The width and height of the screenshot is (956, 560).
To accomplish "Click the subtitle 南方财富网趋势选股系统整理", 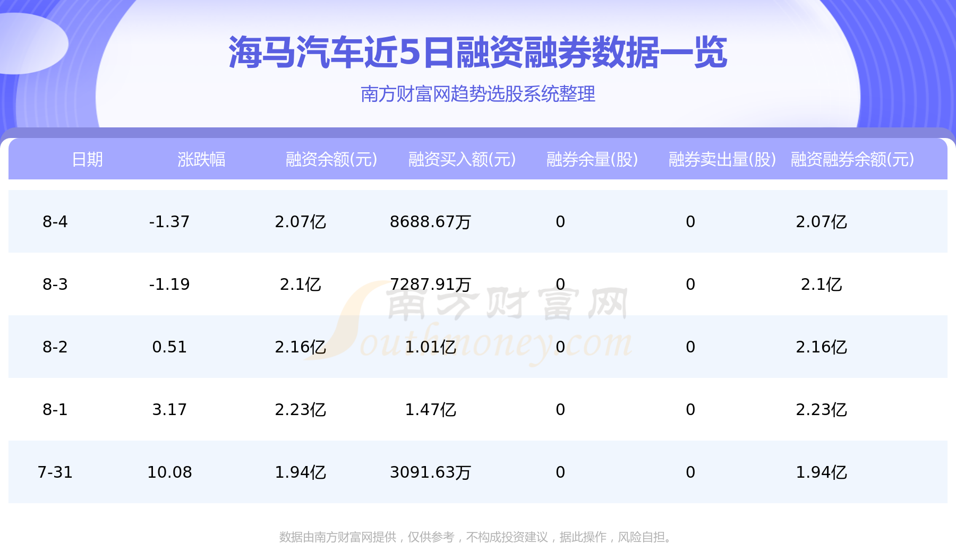I will coord(478,94).
